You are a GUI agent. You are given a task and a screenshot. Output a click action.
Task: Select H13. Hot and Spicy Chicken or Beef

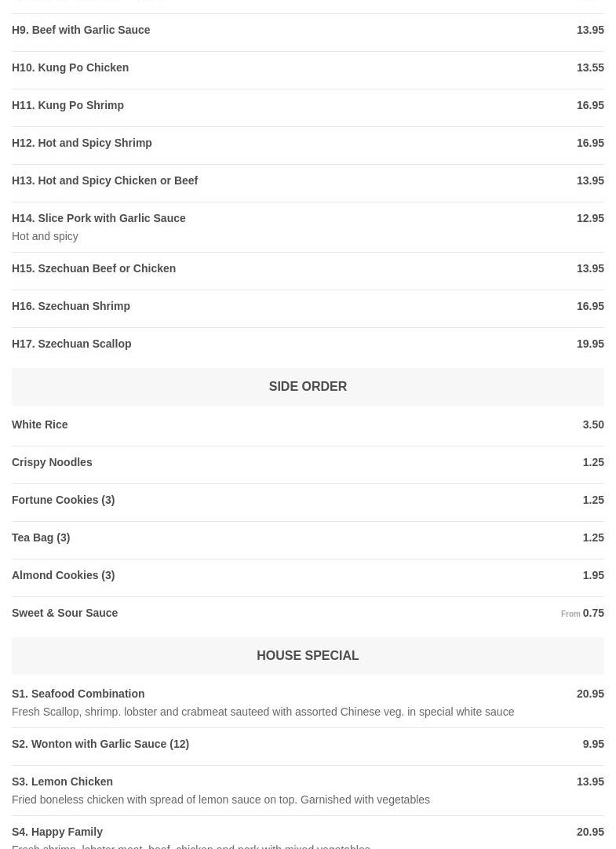104,180
